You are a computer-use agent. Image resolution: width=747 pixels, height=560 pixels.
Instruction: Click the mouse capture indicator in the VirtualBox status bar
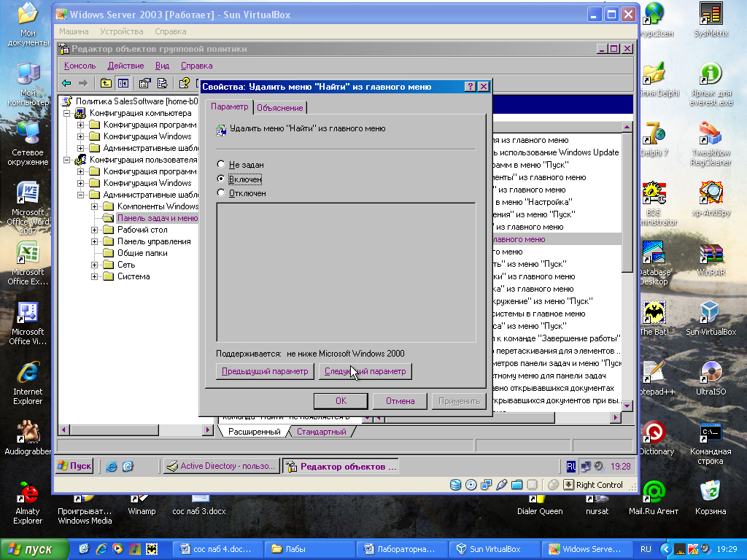[553, 485]
